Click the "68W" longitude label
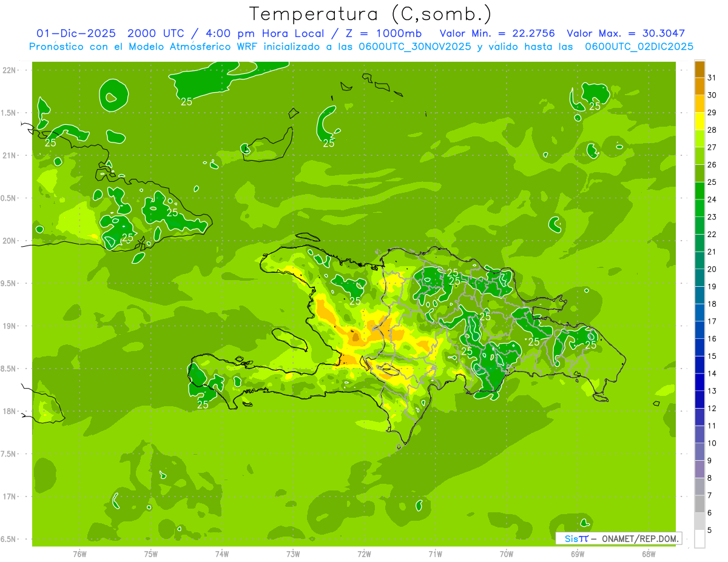Viewport: 728px width, 562px height. pyautogui.click(x=649, y=554)
